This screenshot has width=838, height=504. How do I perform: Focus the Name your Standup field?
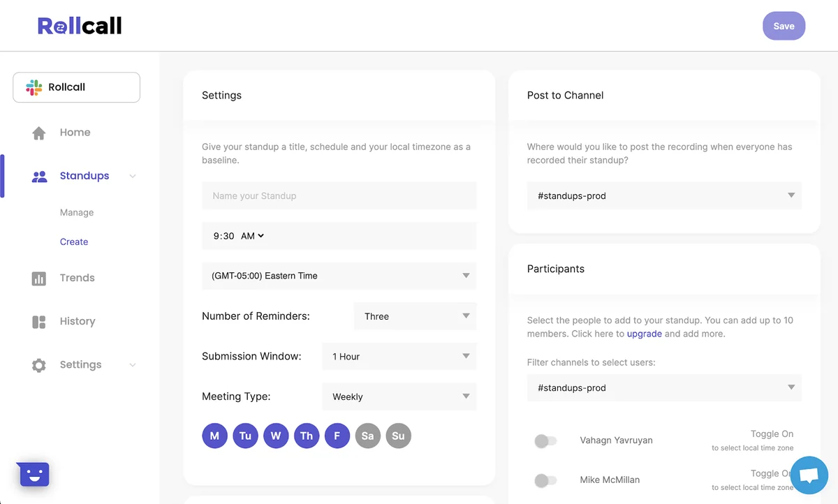click(x=339, y=196)
